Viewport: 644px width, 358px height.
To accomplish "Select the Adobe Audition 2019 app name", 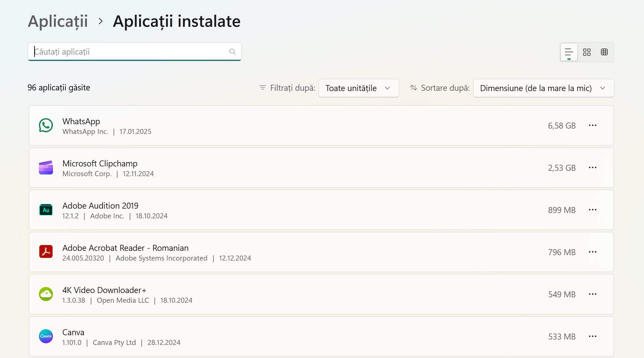I will [100, 206].
